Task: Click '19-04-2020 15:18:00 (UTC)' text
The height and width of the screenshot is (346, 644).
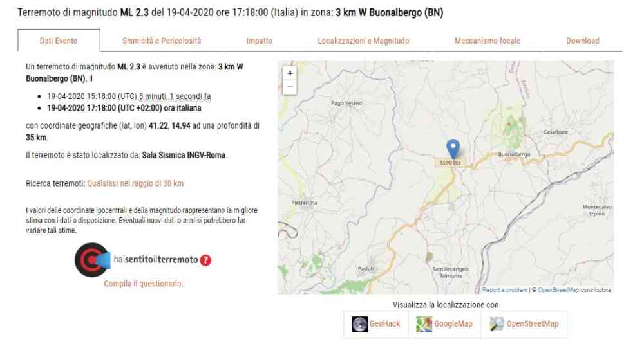Action: [92, 96]
